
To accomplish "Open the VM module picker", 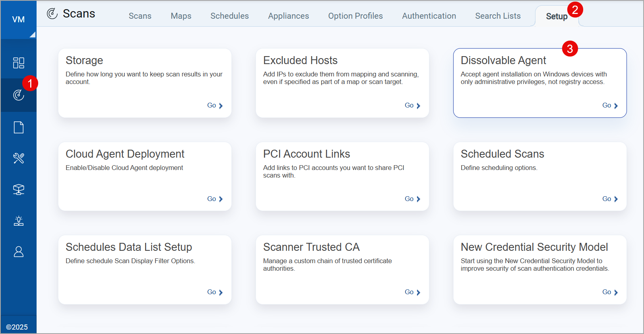I will tap(18, 20).
